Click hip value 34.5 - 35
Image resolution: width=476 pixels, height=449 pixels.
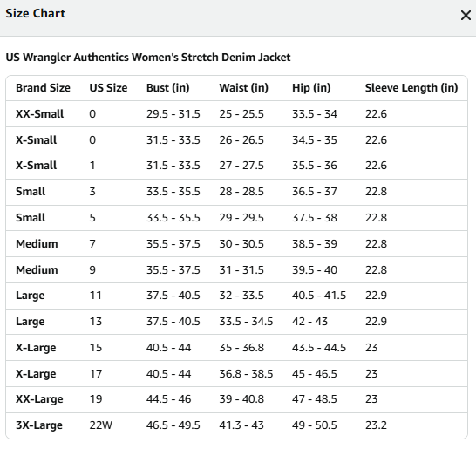(315, 140)
